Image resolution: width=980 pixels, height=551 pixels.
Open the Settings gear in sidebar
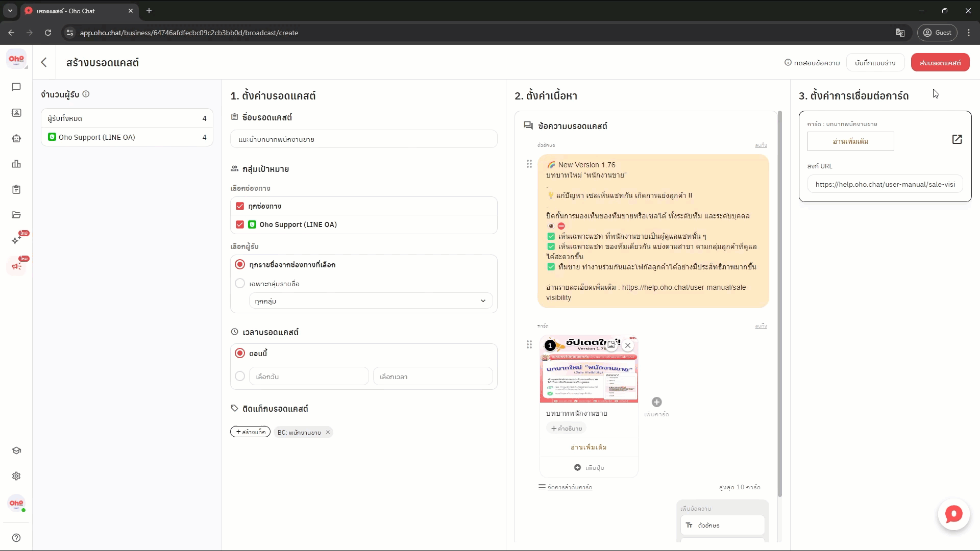point(16,476)
